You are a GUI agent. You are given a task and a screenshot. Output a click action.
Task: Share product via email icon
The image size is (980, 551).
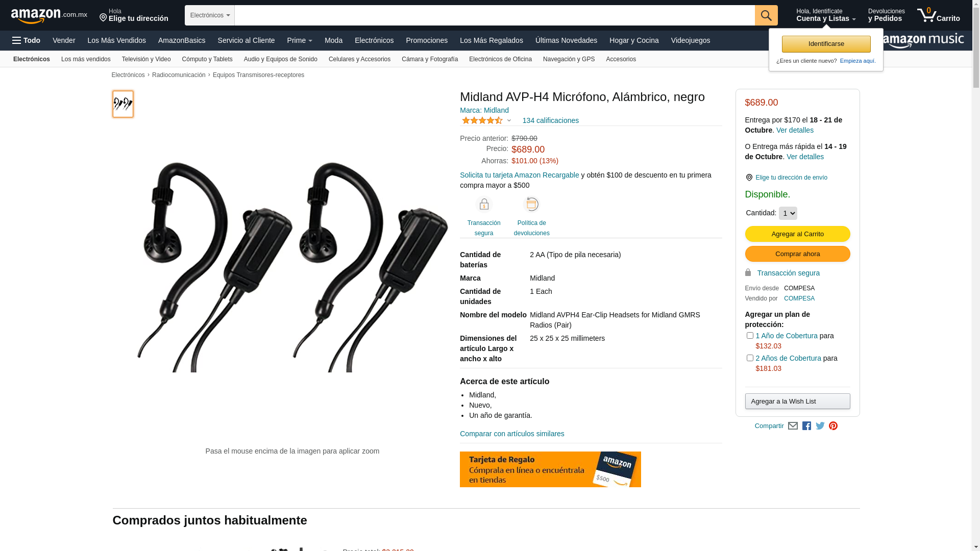coord(793,426)
